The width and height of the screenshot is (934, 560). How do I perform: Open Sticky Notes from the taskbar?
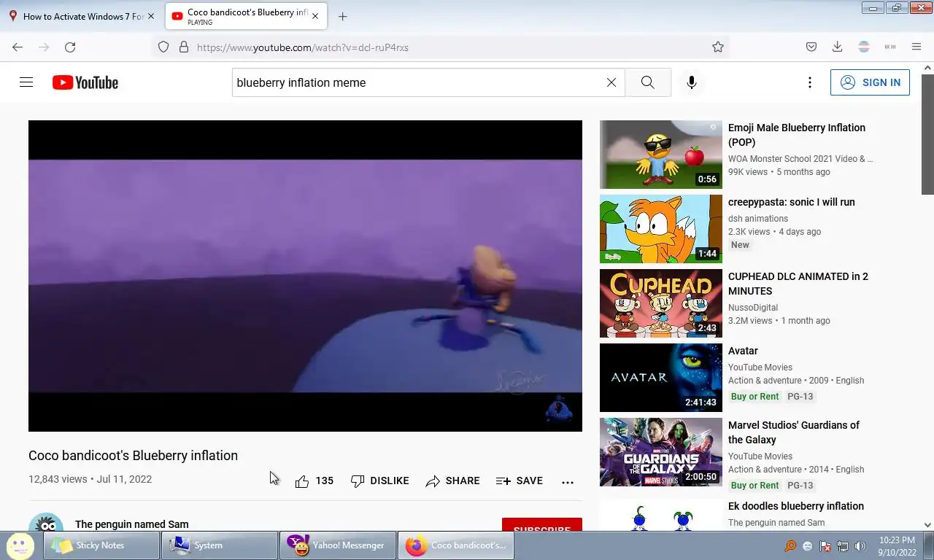click(x=101, y=545)
